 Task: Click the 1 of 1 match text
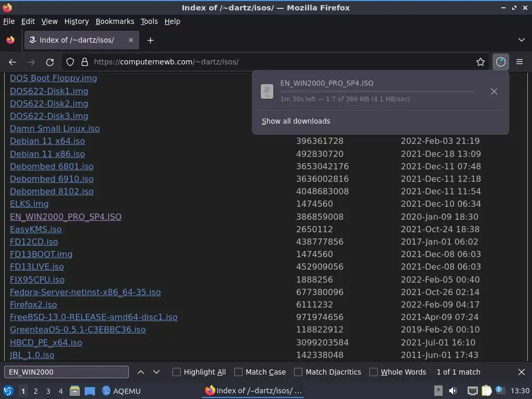[458, 372]
